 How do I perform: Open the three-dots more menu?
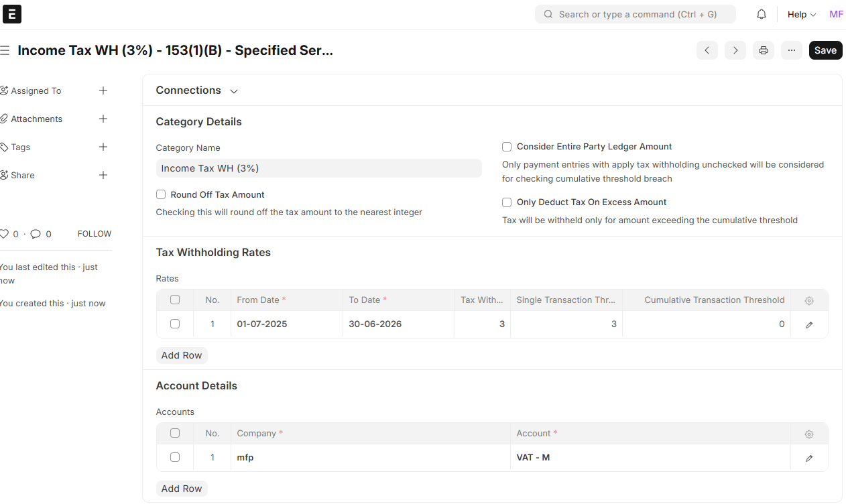click(x=792, y=50)
